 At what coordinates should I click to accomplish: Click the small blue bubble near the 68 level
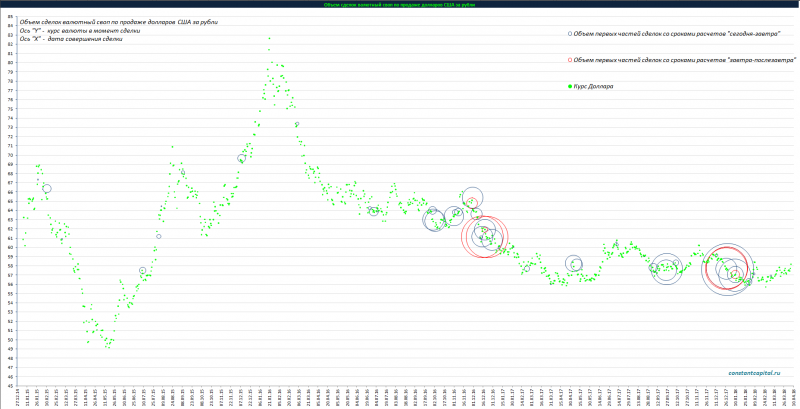pos(183,173)
